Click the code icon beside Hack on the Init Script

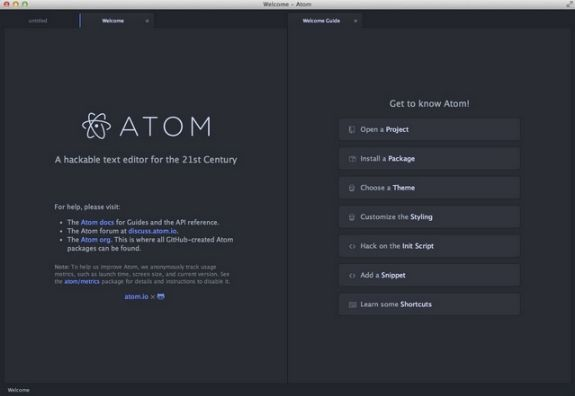click(352, 246)
